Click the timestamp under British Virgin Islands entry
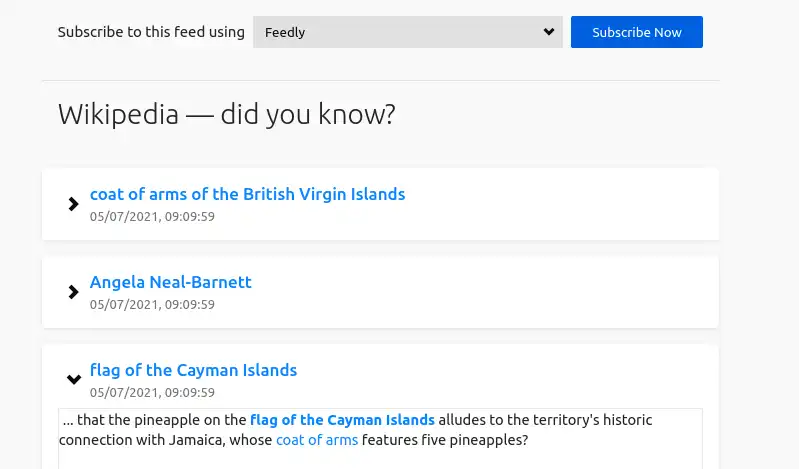The image size is (799, 469). [x=152, y=216]
